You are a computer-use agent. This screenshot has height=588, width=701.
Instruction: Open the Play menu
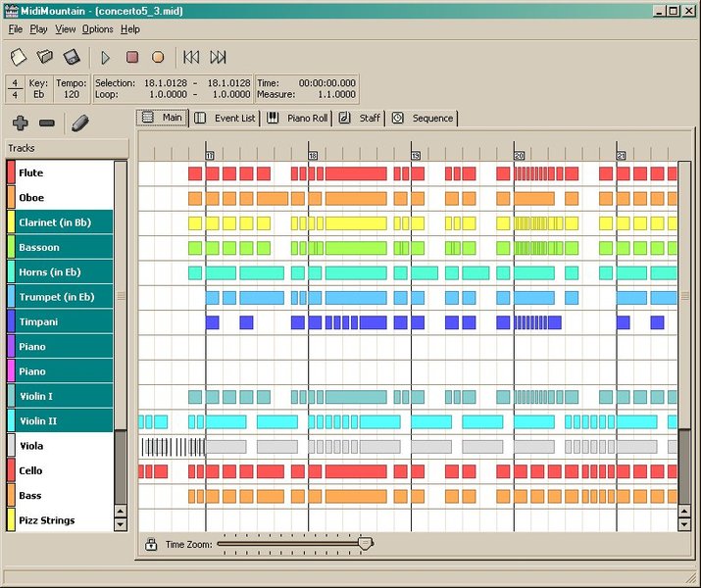(x=38, y=29)
